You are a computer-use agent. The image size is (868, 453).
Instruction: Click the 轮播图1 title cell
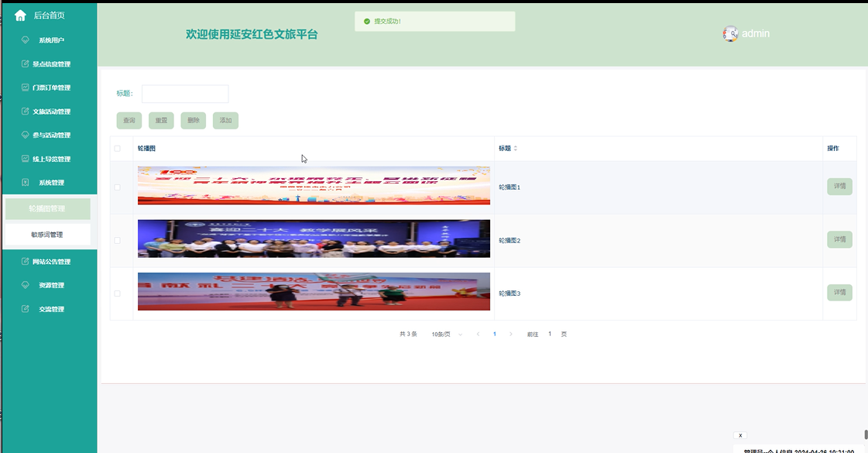509,187
